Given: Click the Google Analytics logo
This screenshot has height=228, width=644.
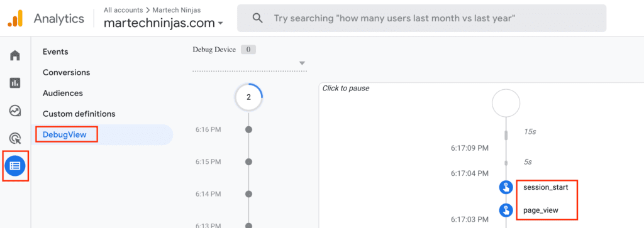Looking at the screenshot, I should click(x=15, y=18).
